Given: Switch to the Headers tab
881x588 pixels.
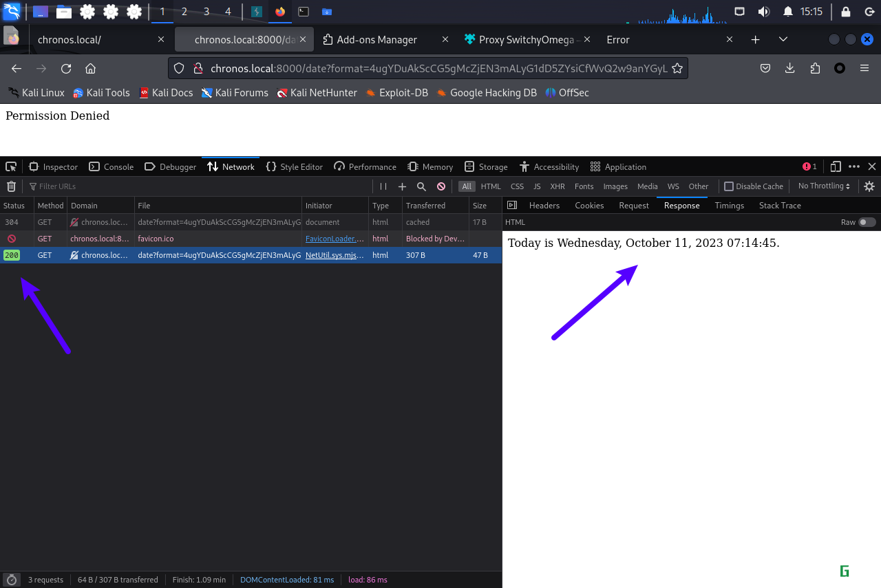Looking at the screenshot, I should tap(544, 206).
